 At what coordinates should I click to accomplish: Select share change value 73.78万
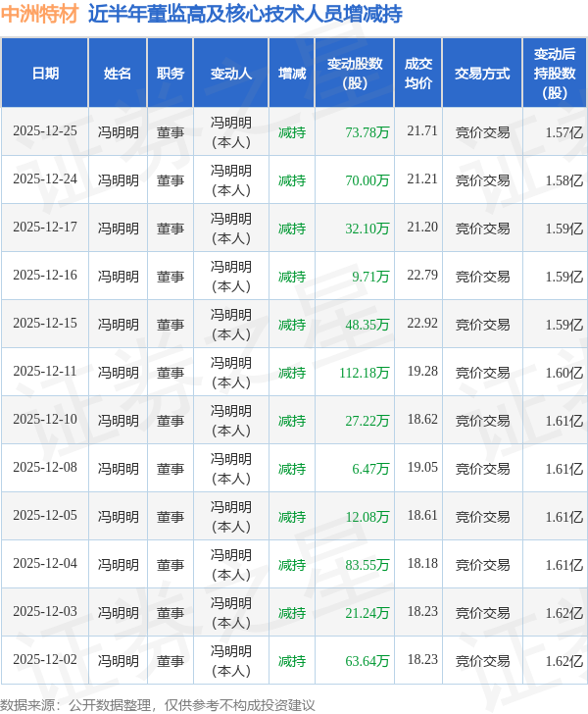[367, 132]
